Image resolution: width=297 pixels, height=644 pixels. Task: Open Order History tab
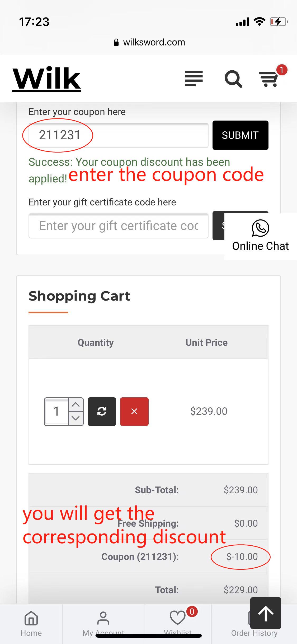254,624
